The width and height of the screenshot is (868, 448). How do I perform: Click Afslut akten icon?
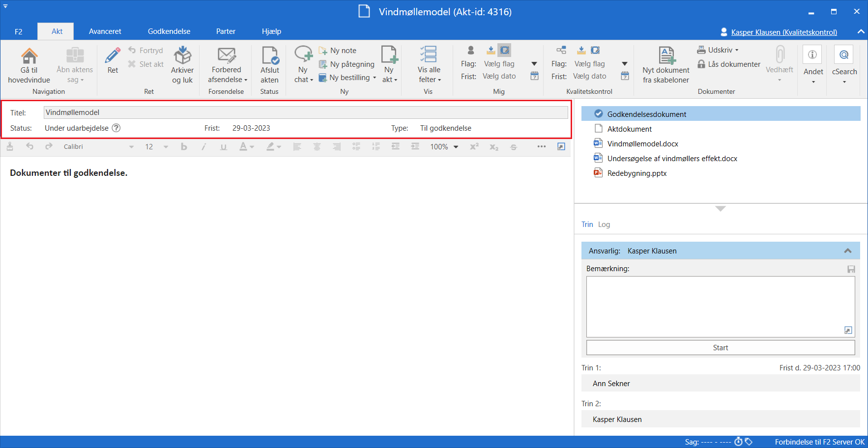pyautogui.click(x=270, y=56)
